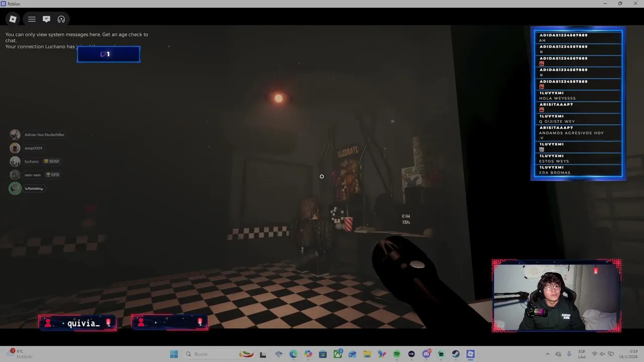Click Adrian Von Rockefeller's avatar
The height and width of the screenshot is (362, 644).
(x=15, y=135)
